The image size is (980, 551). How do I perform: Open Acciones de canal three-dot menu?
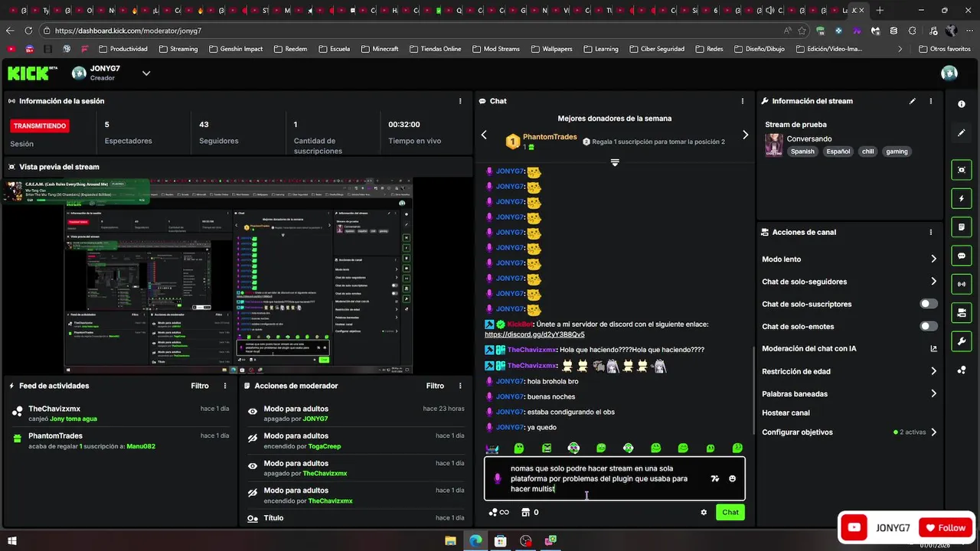931,232
